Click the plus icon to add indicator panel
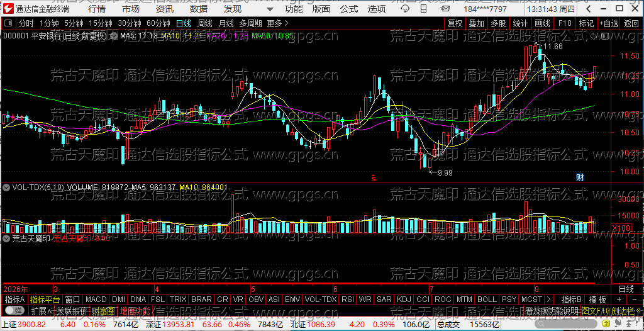The width and height of the screenshot is (644, 331). (619, 300)
